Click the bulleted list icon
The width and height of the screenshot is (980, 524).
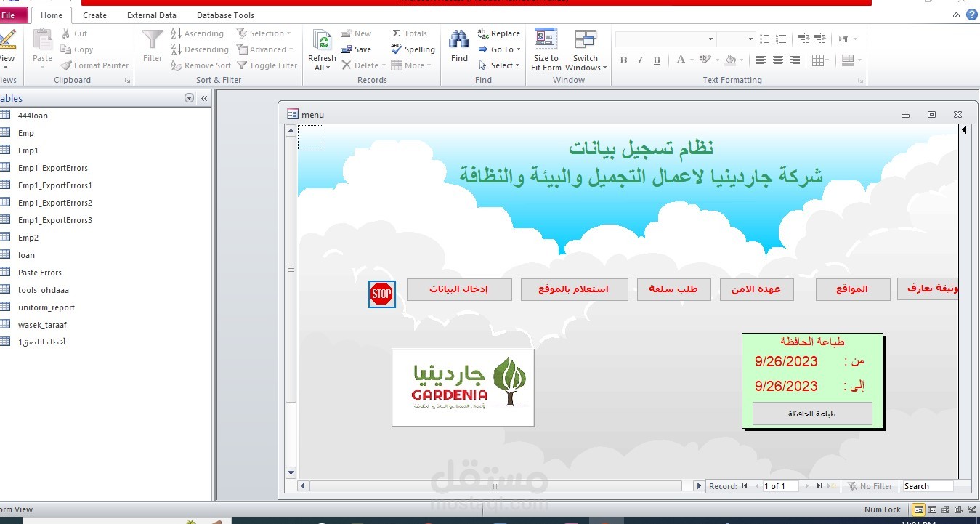(764, 39)
